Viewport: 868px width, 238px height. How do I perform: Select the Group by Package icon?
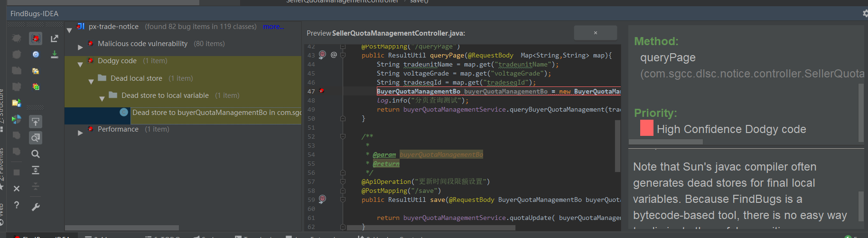click(x=36, y=71)
